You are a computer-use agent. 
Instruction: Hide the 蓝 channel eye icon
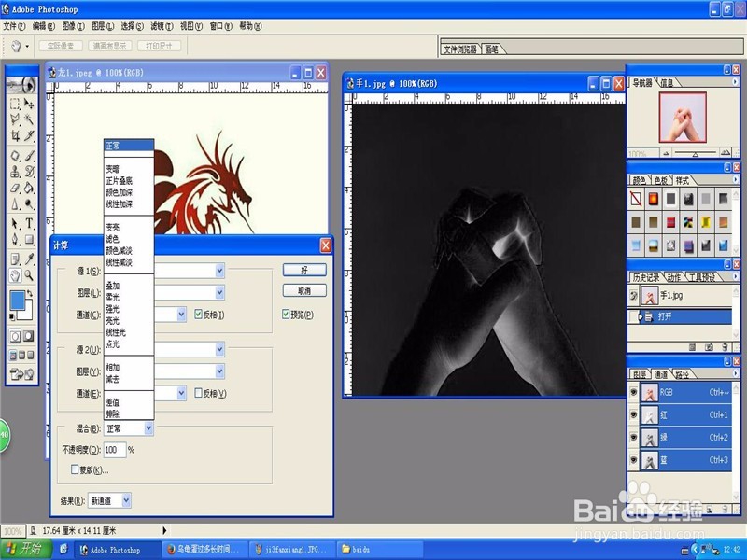coord(634,460)
